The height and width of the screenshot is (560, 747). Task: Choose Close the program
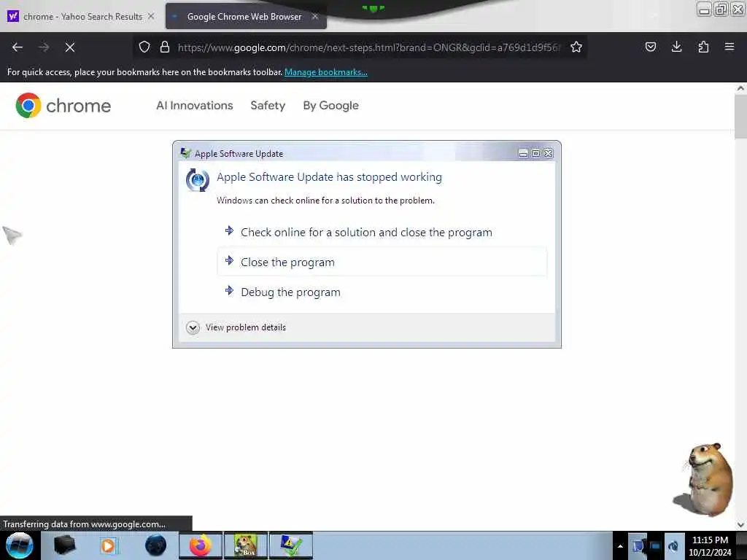[x=382, y=262]
